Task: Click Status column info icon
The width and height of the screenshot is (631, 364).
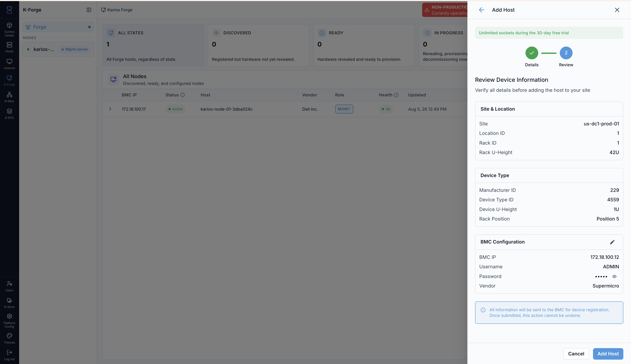Action: [x=183, y=95]
